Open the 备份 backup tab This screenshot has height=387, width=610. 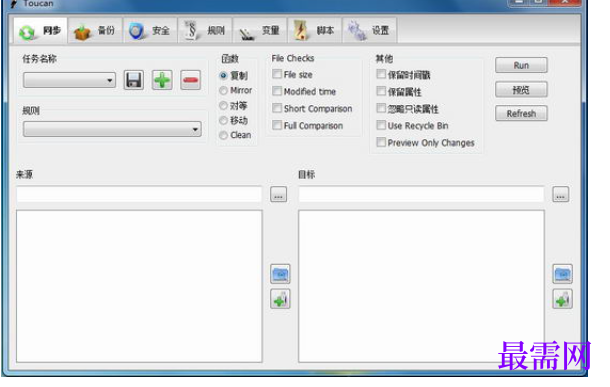[x=95, y=30]
